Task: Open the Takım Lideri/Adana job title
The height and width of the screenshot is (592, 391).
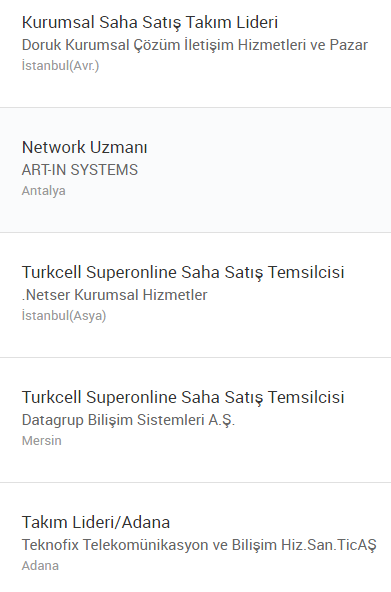Action: [96, 523]
